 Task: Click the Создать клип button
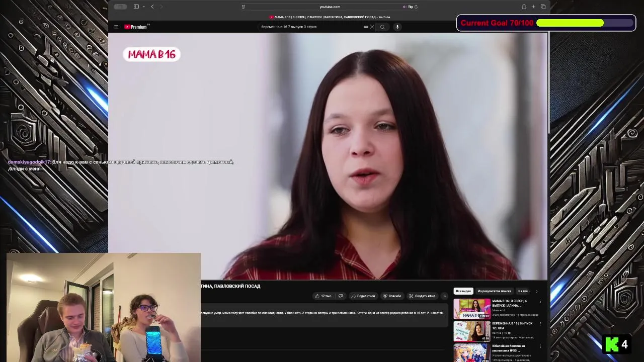pos(422,296)
